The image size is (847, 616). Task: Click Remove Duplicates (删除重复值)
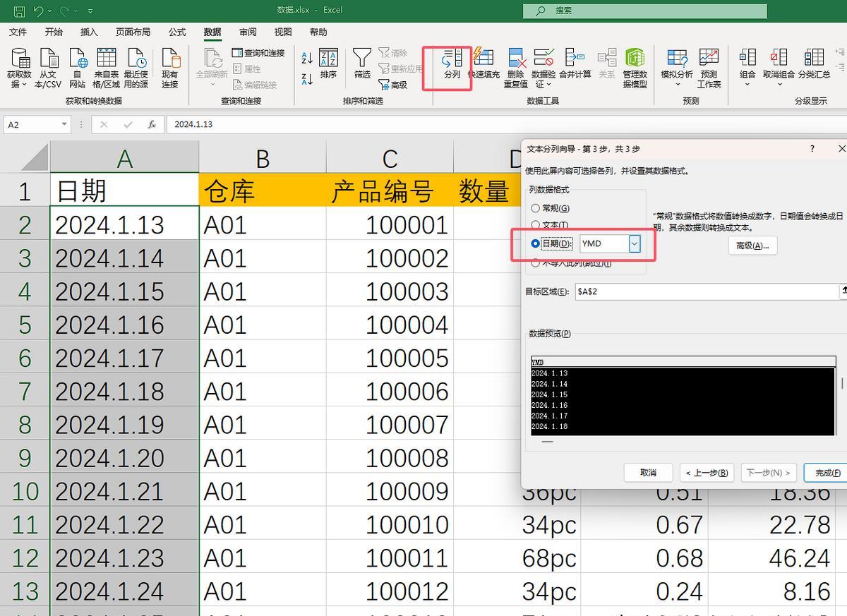[516, 68]
